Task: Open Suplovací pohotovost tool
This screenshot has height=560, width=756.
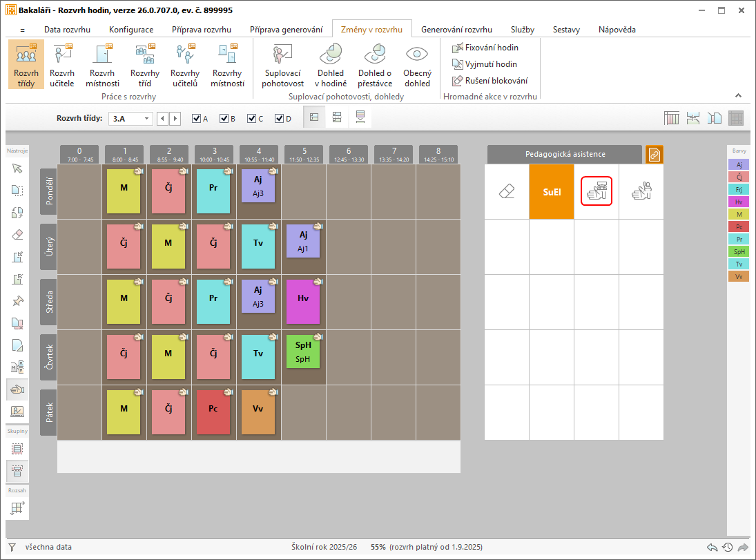Action: [x=282, y=65]
